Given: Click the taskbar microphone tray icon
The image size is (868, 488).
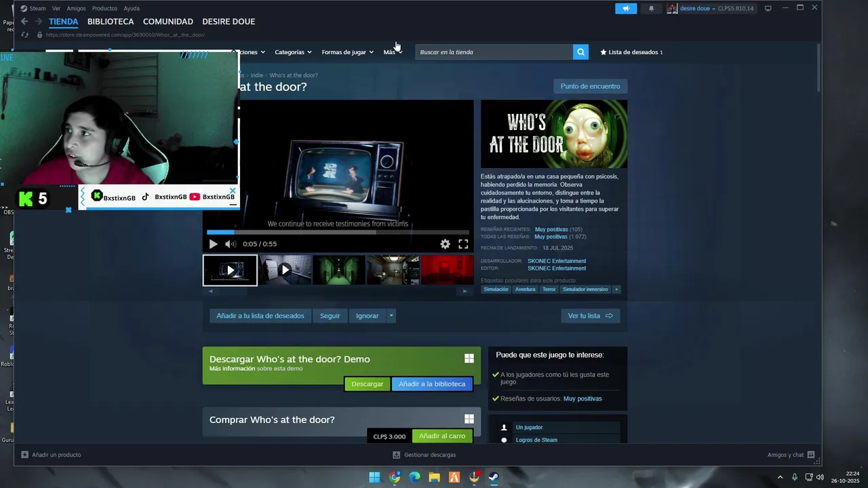Looking at the screenshot, I should 794,477.
